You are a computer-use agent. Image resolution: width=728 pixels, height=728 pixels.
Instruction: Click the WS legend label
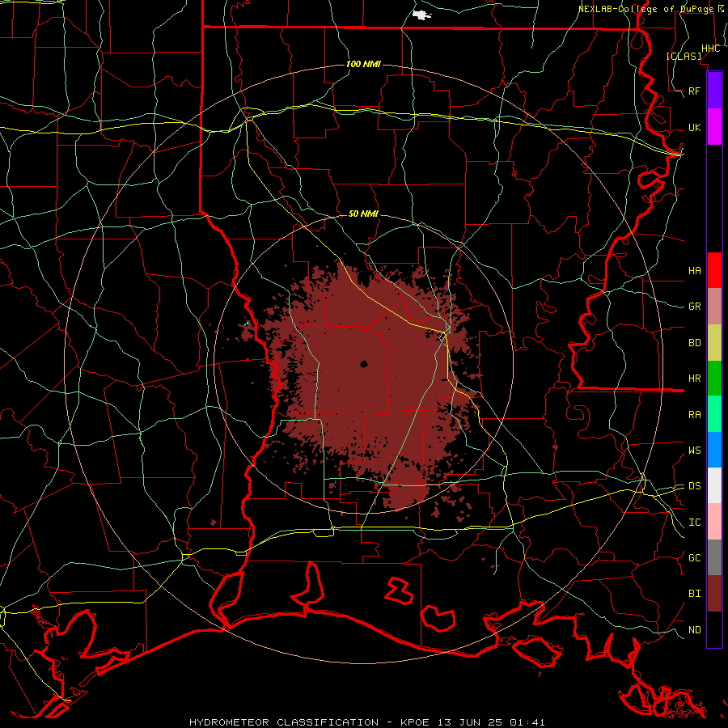tap(695, 450)
